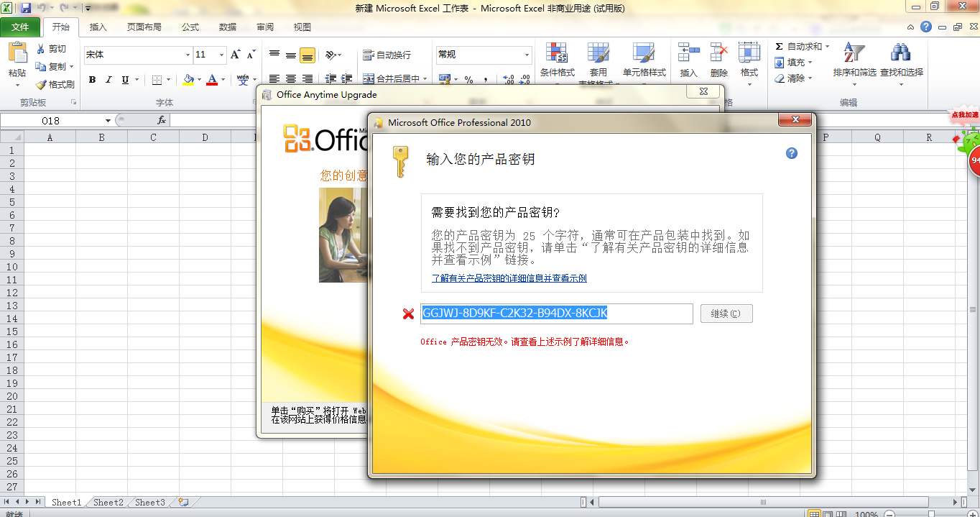
Task: Switch to the Insert (插入) ribbon tab
Action: [x=98, y=27]
